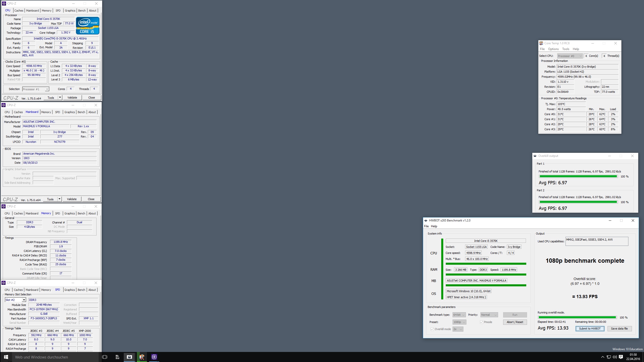
Task: Click Tools button in Mainboard window
Action: [50, 199]
